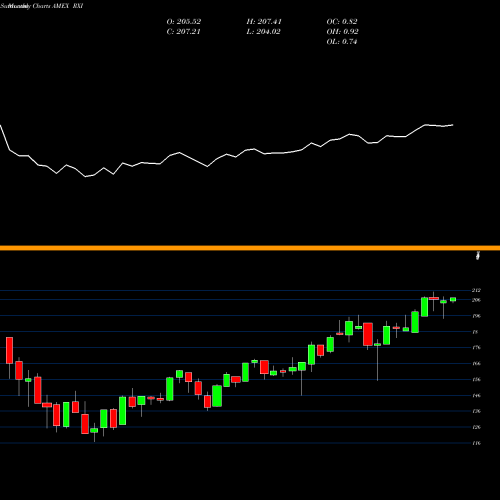Click the 146 price axis label

(476, 396)
